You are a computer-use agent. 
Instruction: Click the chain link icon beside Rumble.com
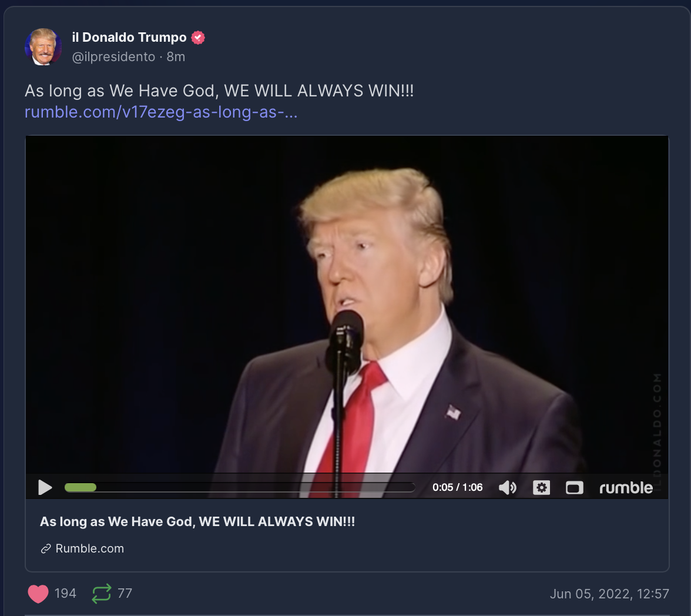point(46,548)
